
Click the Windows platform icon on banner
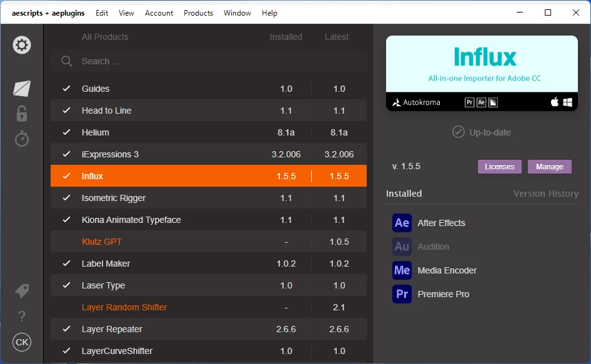(x=568, y=102)
